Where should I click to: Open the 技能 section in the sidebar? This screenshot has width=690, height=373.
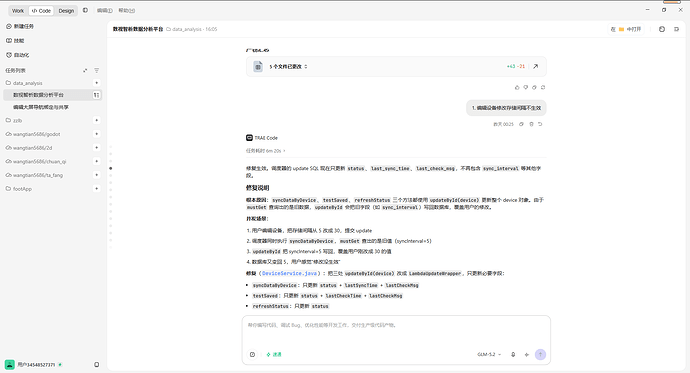point(15,40)
